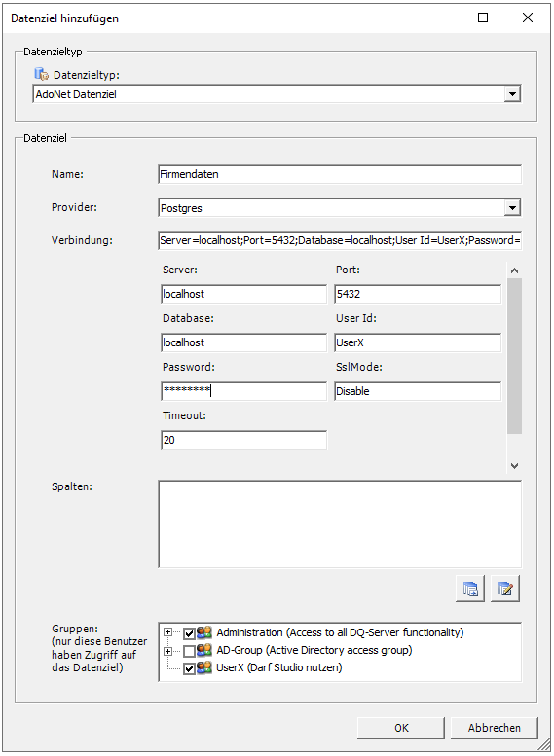
Task: Check the AD-Group checkbox
Action: 189,651
